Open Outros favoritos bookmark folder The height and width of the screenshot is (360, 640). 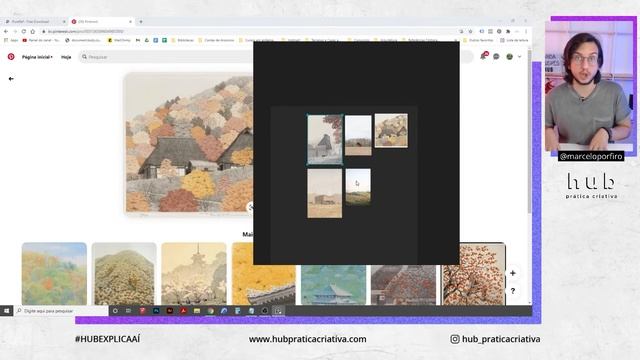click(478, 40)
